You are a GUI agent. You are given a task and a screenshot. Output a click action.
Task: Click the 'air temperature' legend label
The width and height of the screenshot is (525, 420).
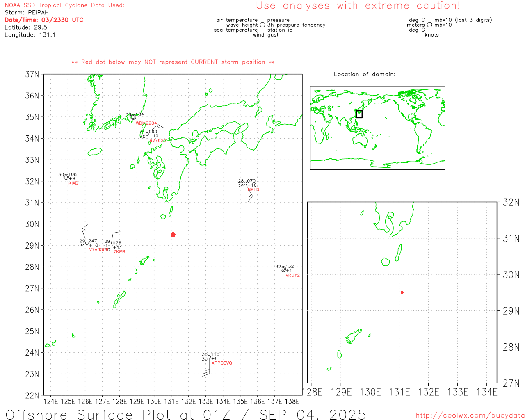pyautogui.click(x=237, y=20)
